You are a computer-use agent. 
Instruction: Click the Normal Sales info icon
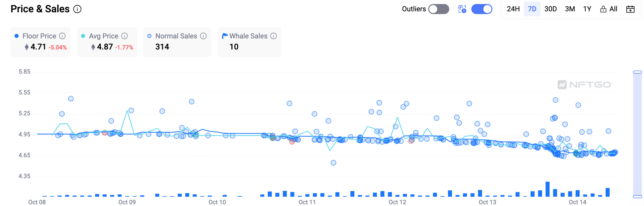tap(203, 36)
